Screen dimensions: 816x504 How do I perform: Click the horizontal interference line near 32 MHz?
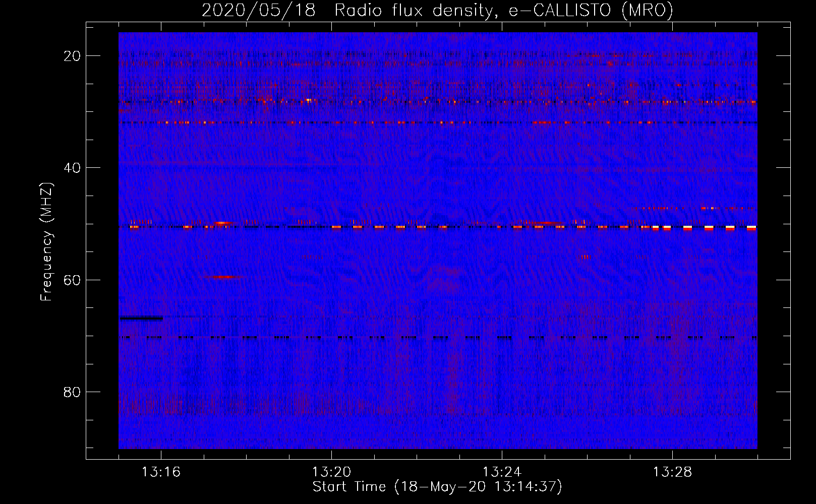click(x=439, y=122)
